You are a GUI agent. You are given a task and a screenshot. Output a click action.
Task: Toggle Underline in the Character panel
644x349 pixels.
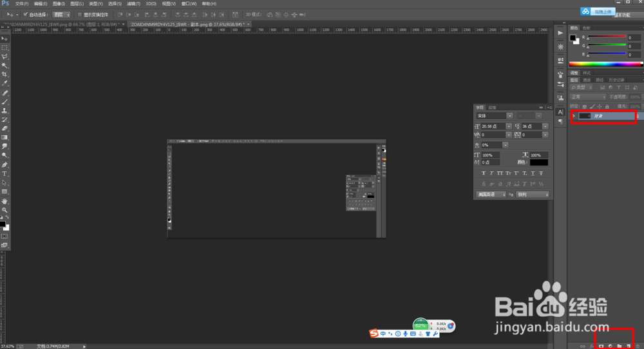pyautogui.click(x=533, y=173)
